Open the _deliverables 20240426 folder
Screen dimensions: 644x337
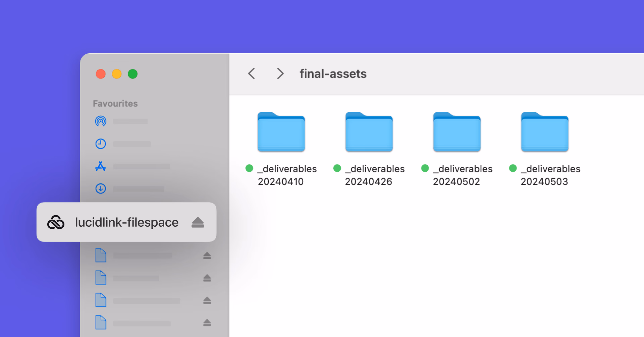click(x=369, y=132)
